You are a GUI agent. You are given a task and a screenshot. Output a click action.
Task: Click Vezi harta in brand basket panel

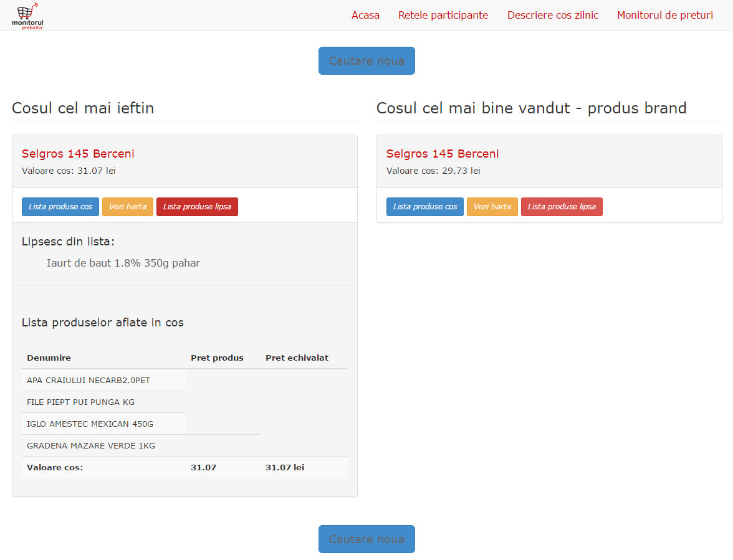492,206
